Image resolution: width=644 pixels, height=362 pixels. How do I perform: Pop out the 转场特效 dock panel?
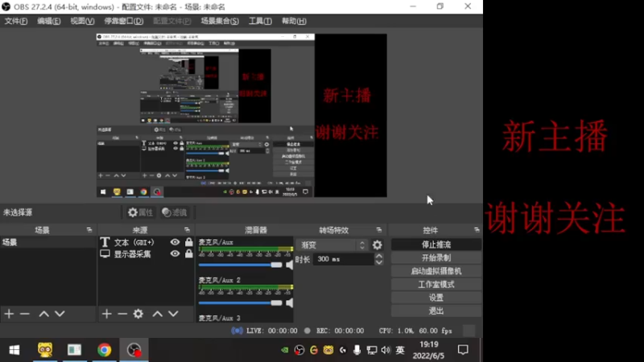378,230
